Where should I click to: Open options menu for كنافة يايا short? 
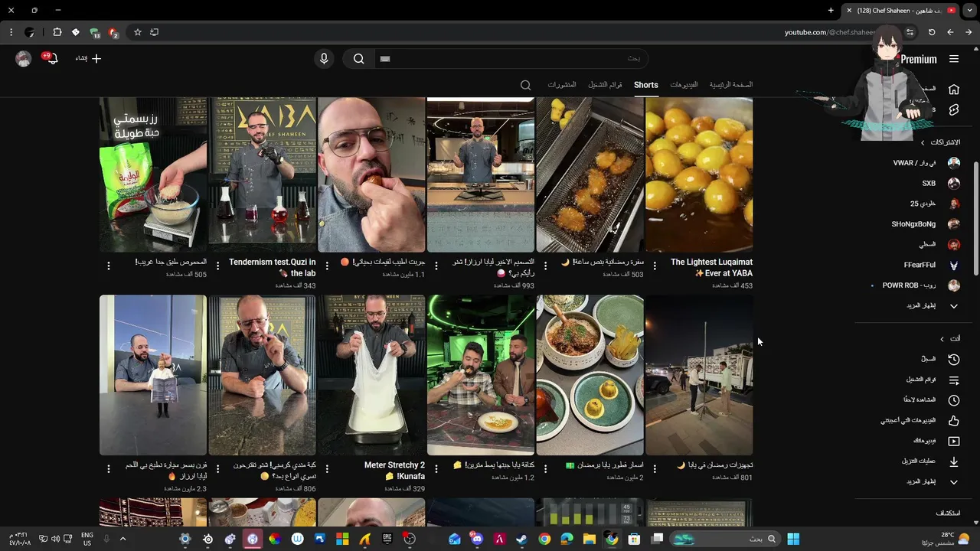[436, 468]
